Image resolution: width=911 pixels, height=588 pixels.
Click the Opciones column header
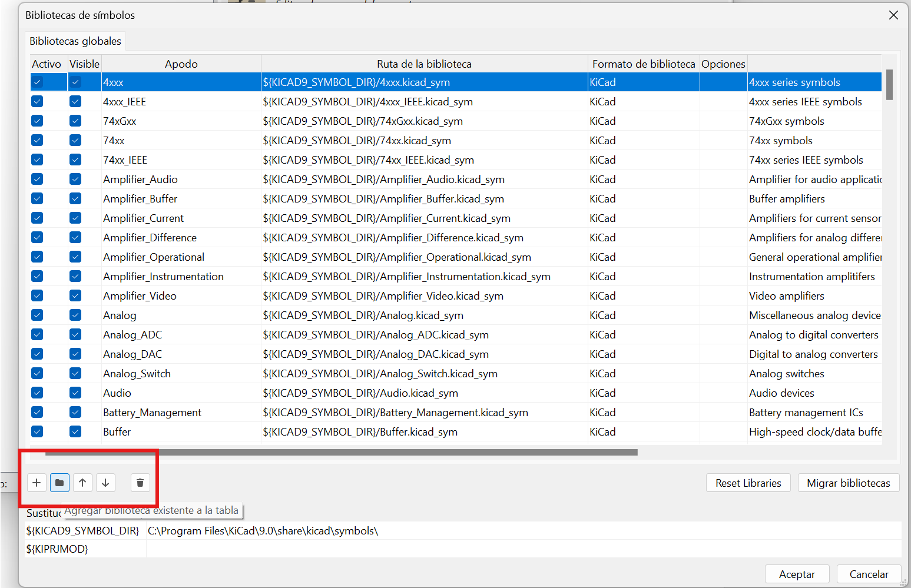[723, 64]
